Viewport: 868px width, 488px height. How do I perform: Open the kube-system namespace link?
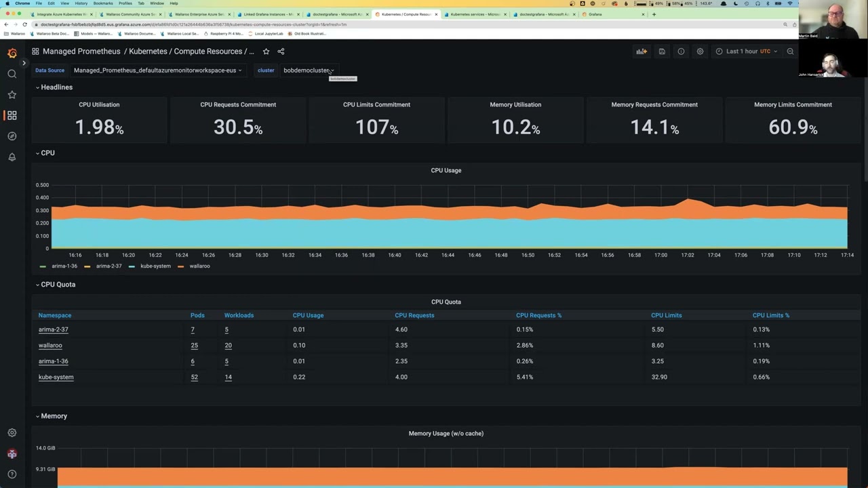[56, 377]
